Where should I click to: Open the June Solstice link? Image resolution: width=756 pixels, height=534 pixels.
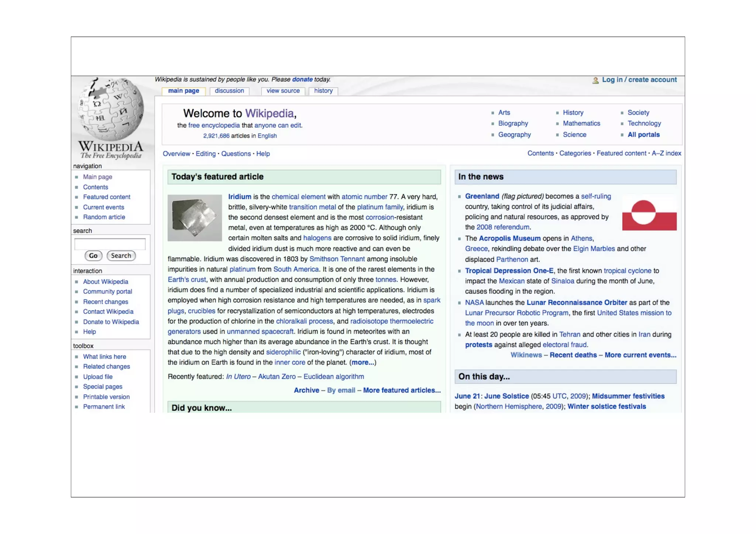506,396
